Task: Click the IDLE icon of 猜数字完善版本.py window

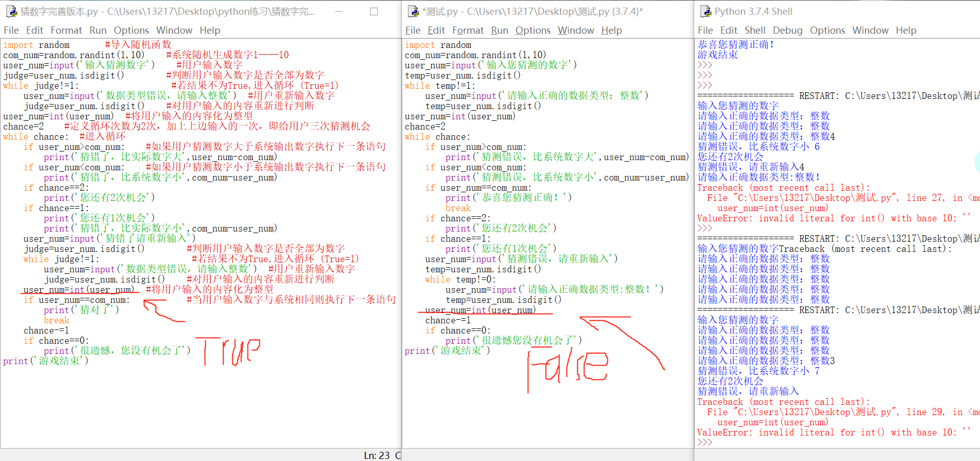Action: [11, 11]
